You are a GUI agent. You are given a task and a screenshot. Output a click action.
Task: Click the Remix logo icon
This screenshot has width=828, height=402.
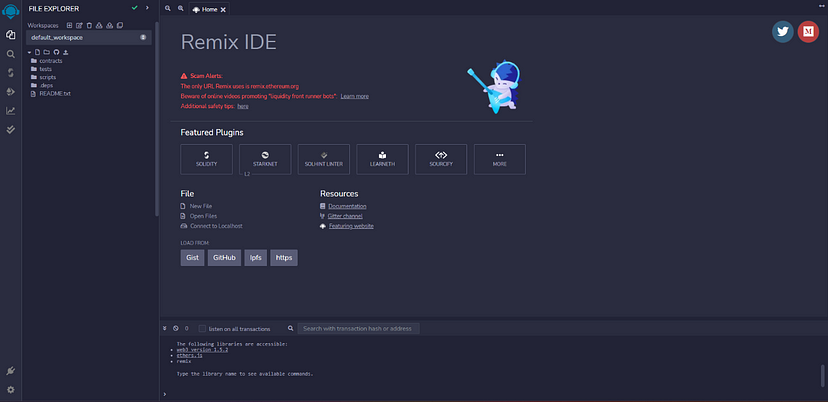pyautogui.click(x=11, y=11)
